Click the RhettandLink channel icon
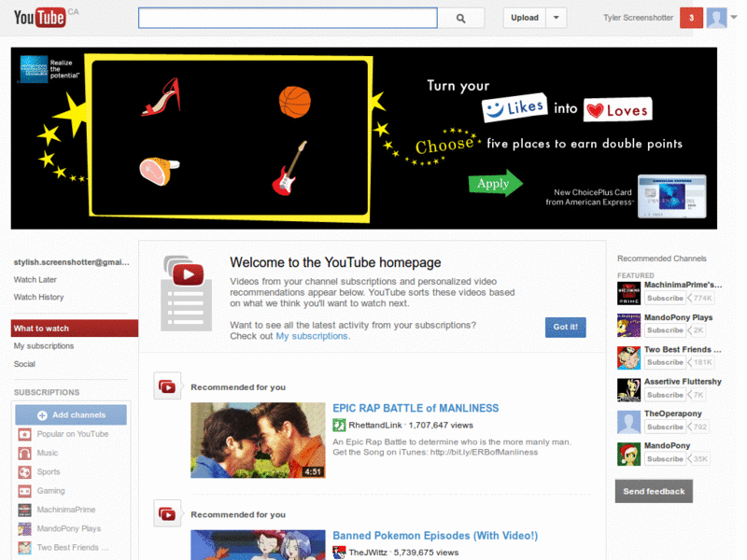 point(339,425)
